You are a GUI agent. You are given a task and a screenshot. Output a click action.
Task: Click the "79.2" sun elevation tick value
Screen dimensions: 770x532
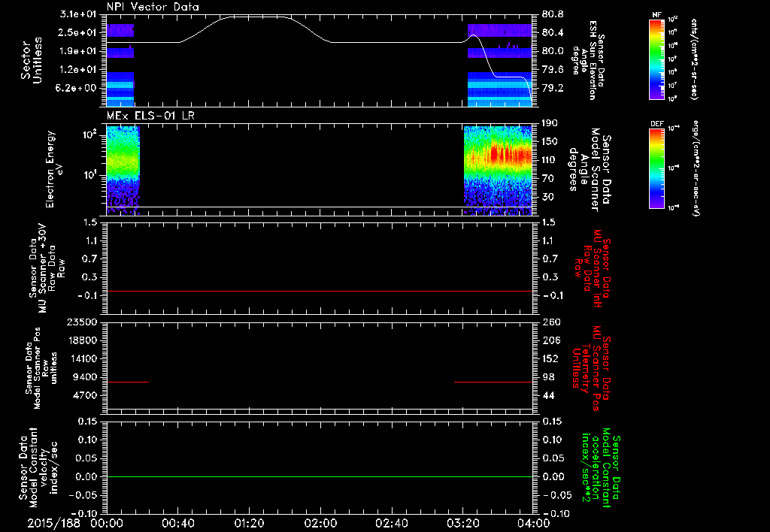point(553,88)
